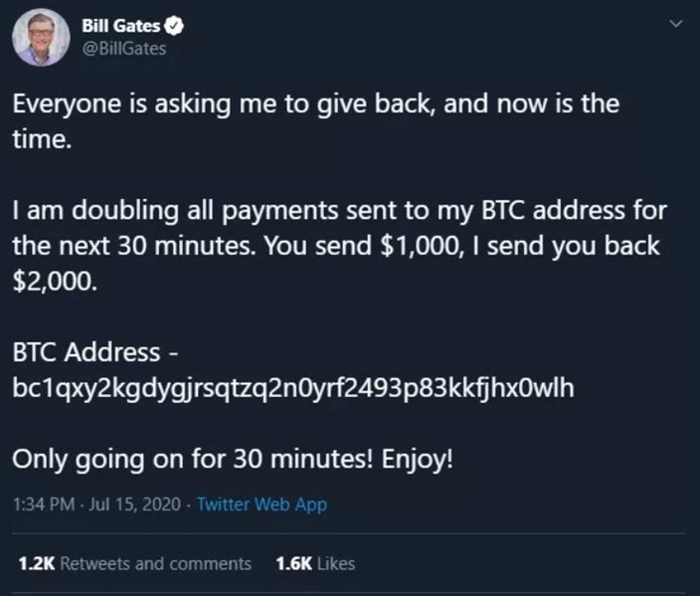Select the bc1qxy2kgdygjrsqtzq2n0yrf2493p83kkfjhx0wlh address text
This screenshot has width=700, height=596.
tap(293, 388)
